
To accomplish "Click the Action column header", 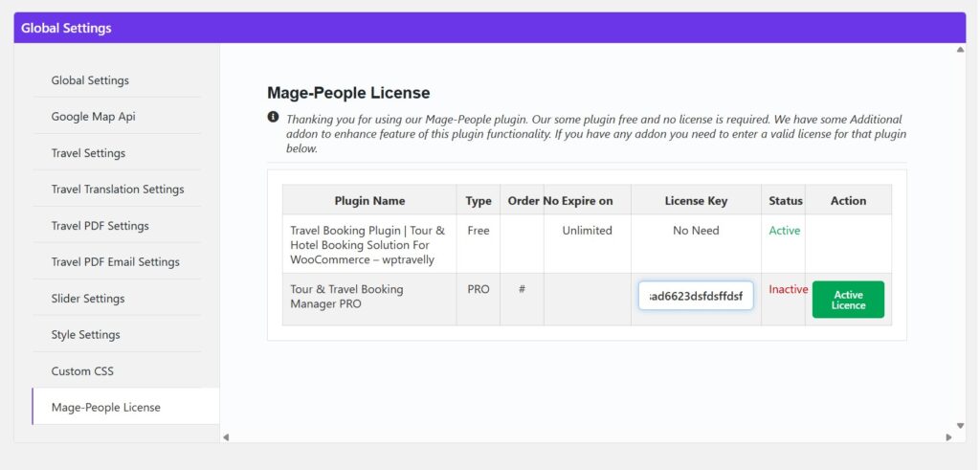I will (x=848, y=201).
